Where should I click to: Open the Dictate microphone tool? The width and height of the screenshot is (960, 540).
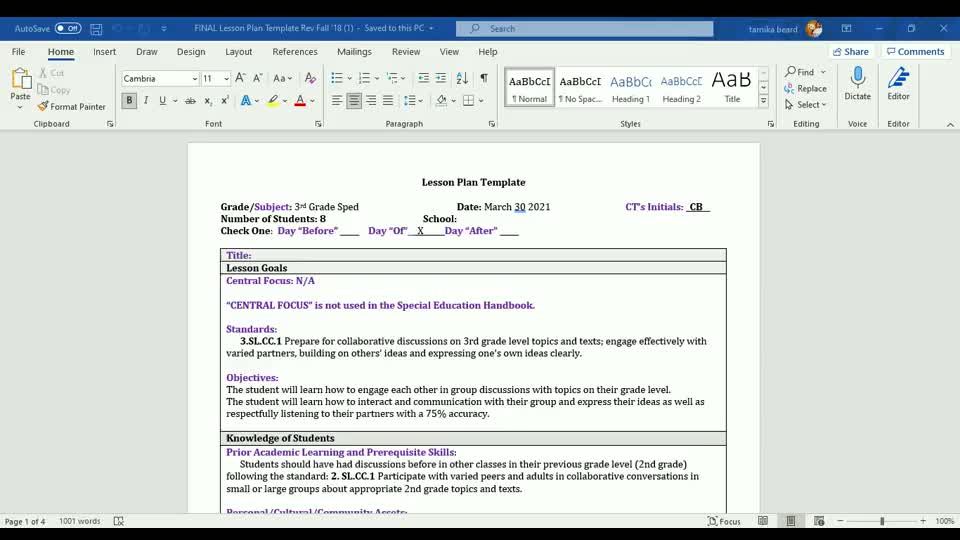(x=857, y=84)
